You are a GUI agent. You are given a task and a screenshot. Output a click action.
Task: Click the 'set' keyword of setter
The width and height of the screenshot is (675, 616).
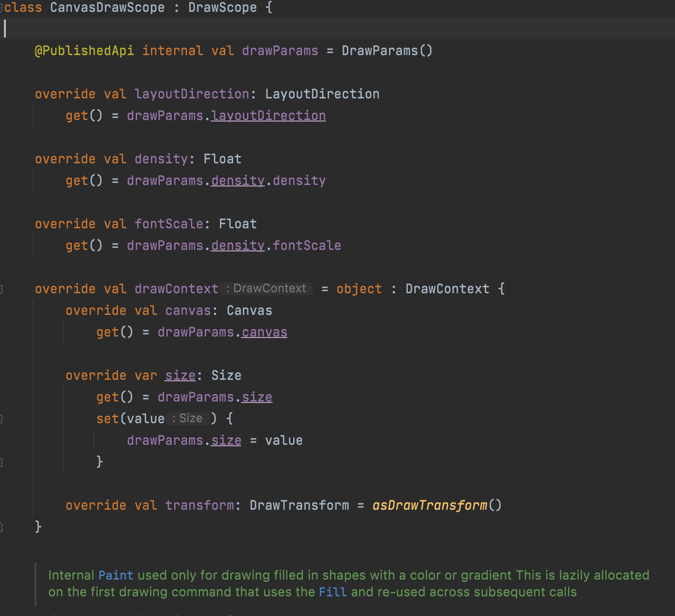(x=107, y=419)
